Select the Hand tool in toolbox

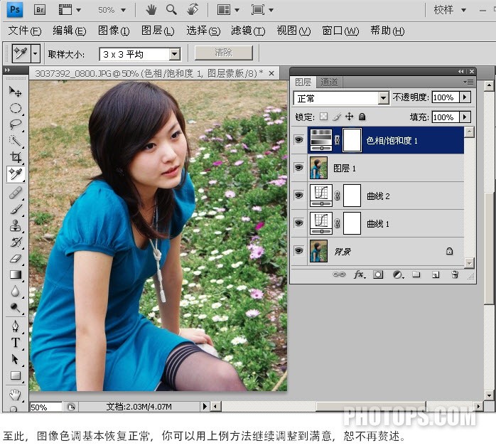click(15, 395)
